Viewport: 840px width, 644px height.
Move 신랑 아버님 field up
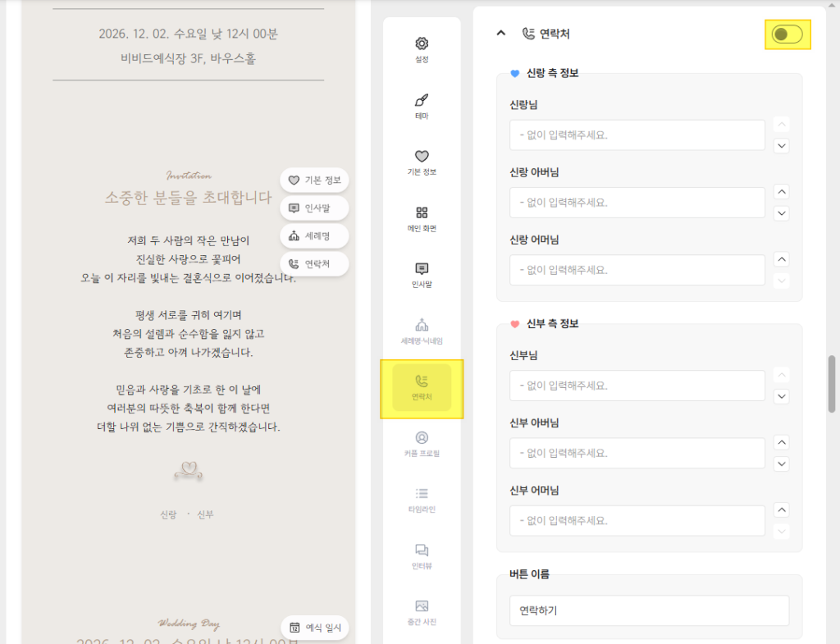(x=782, y=192)
